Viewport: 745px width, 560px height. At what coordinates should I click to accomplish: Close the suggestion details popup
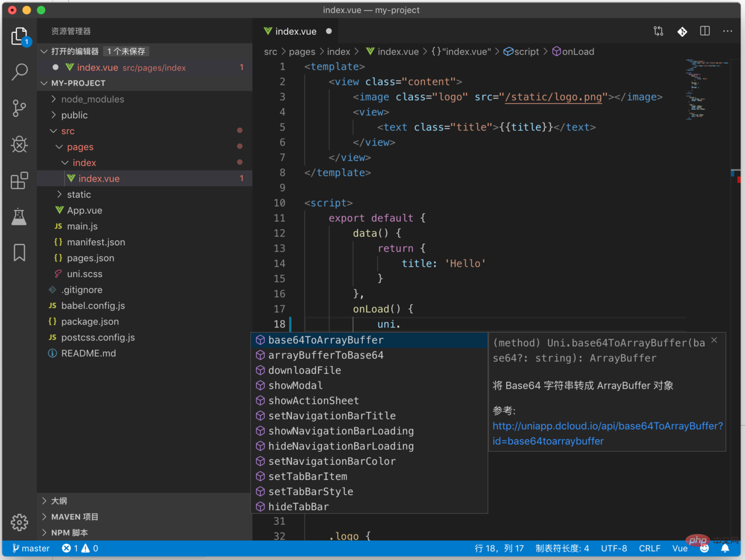pyautogui.click(x=714, y=341)
